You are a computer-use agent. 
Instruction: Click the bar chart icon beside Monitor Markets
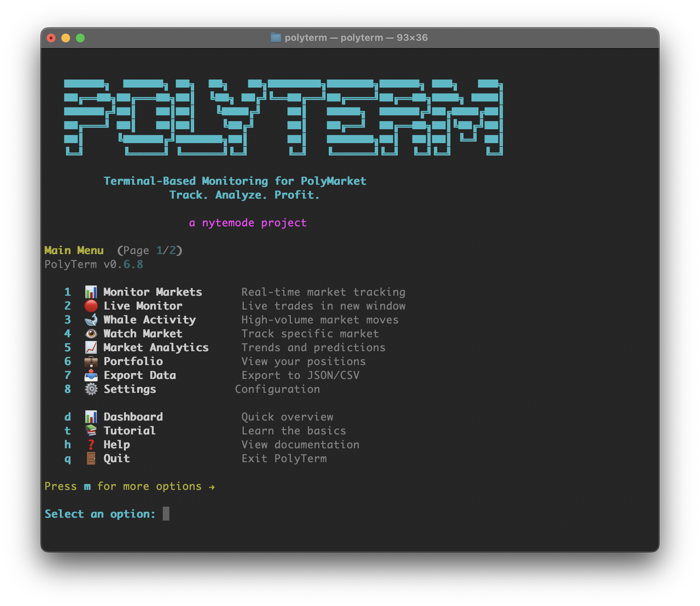tap(91, 292)
